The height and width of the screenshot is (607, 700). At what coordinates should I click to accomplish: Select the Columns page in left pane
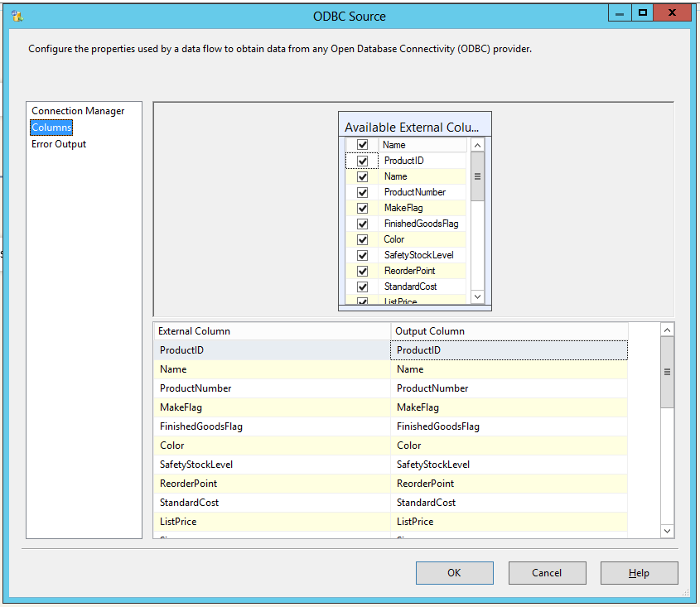(51, 127)
